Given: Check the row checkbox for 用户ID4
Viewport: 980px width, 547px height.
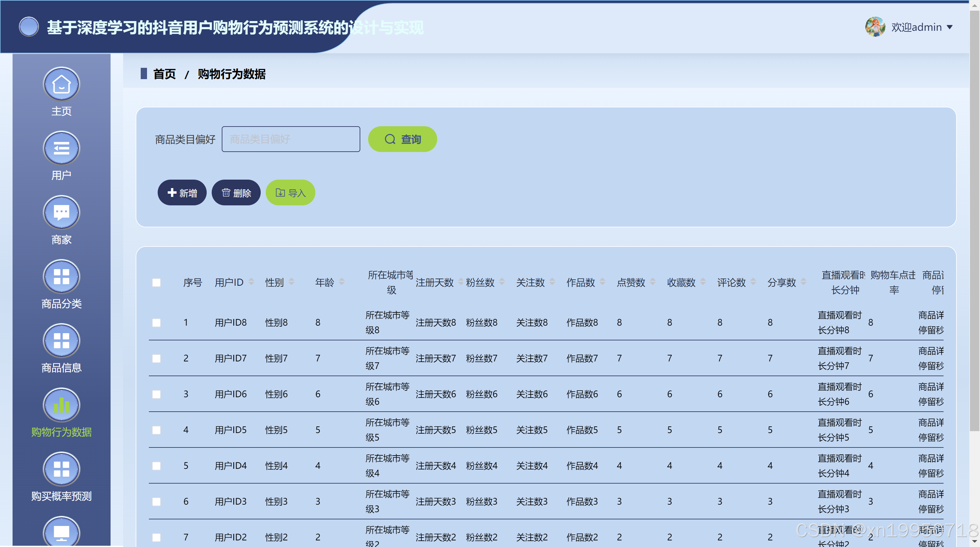Looking at the screenshot, I should [x=156, y=466].
